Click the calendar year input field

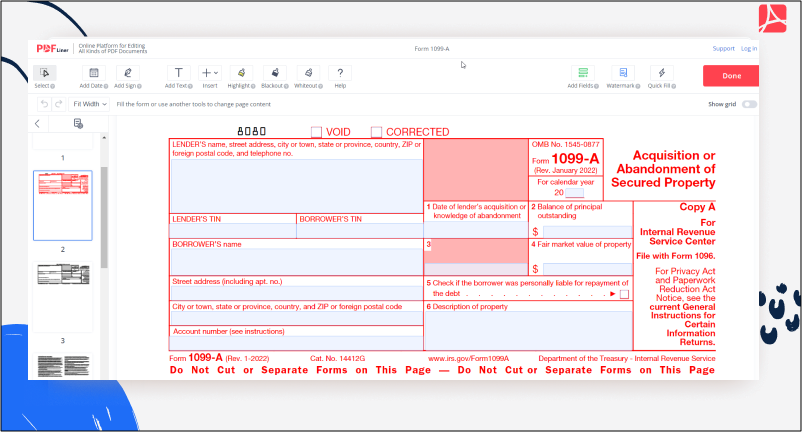574,193
